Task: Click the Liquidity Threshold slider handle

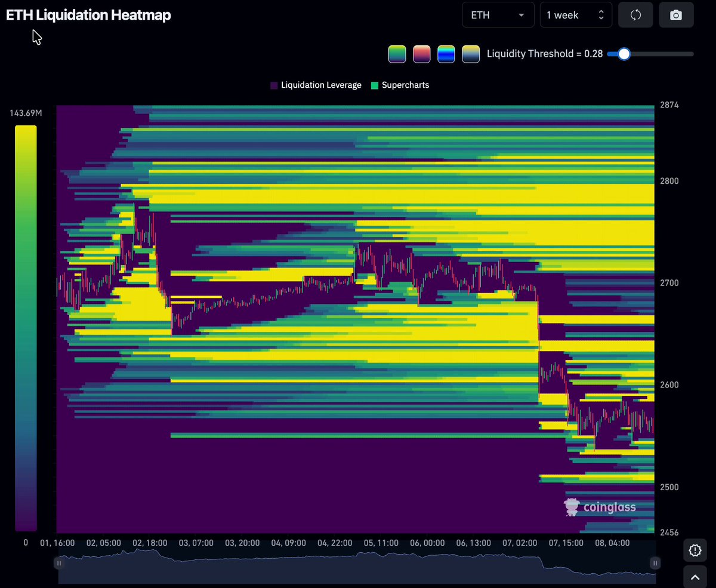Action: point(624,54)
